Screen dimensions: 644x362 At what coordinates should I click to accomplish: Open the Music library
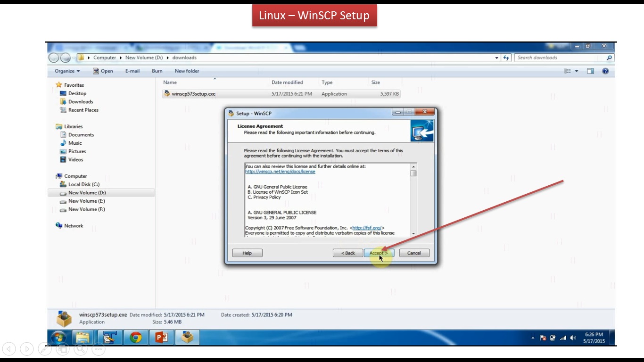[71, 143]
